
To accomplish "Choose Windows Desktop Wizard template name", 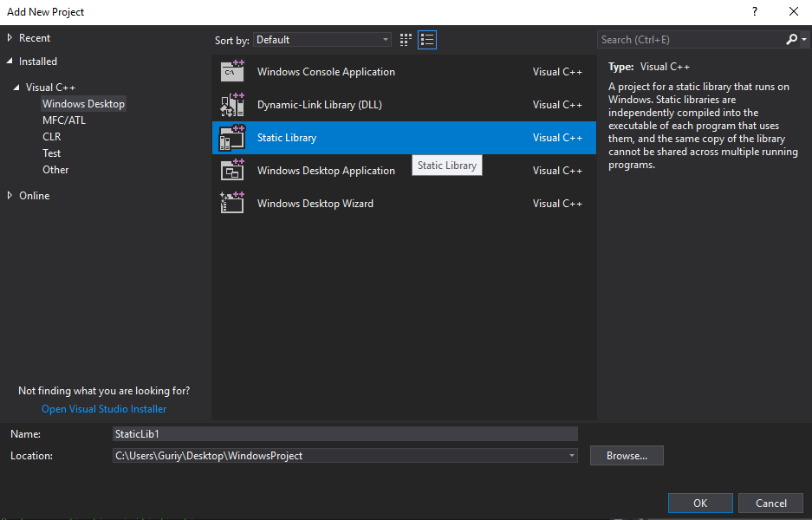I will click(x=315, y=204).
